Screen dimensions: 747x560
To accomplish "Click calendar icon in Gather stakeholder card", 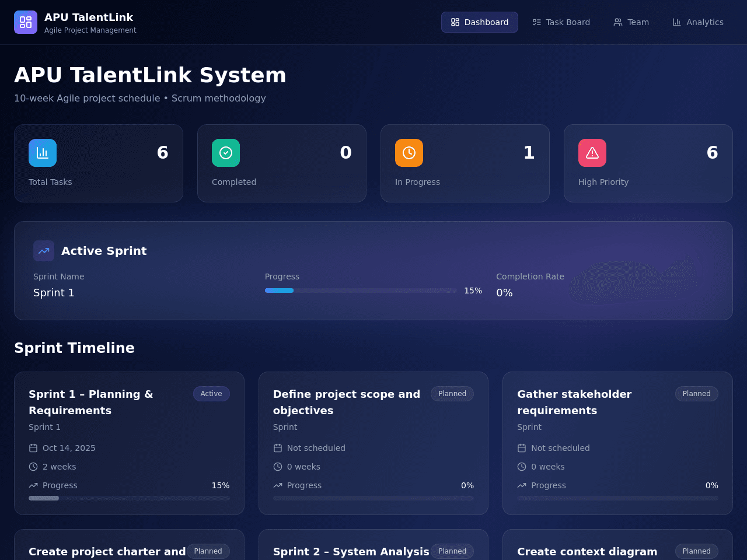I will pos(522,448).
